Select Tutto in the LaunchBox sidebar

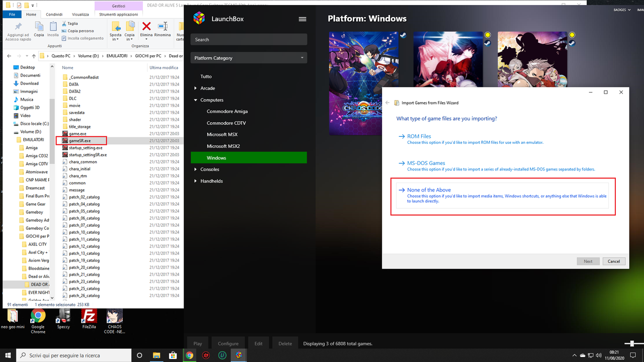click(x=206, y=76)
